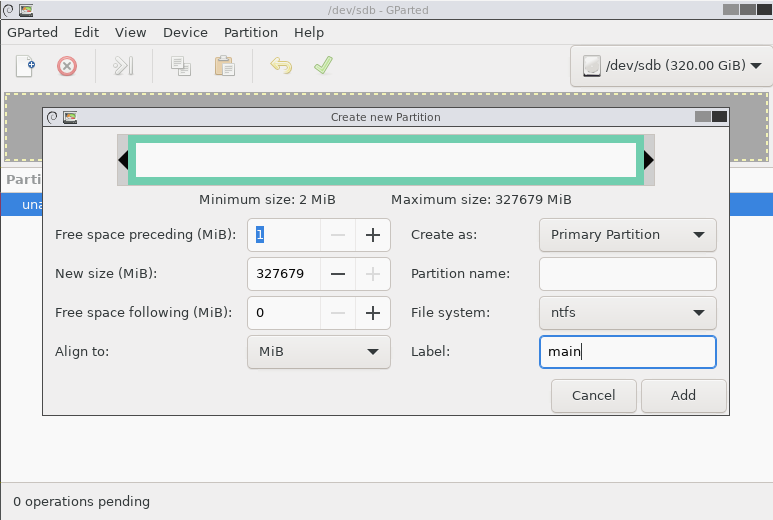773x520 pixels.
Task: Open the GParted menu
Action: click(33, 33)
